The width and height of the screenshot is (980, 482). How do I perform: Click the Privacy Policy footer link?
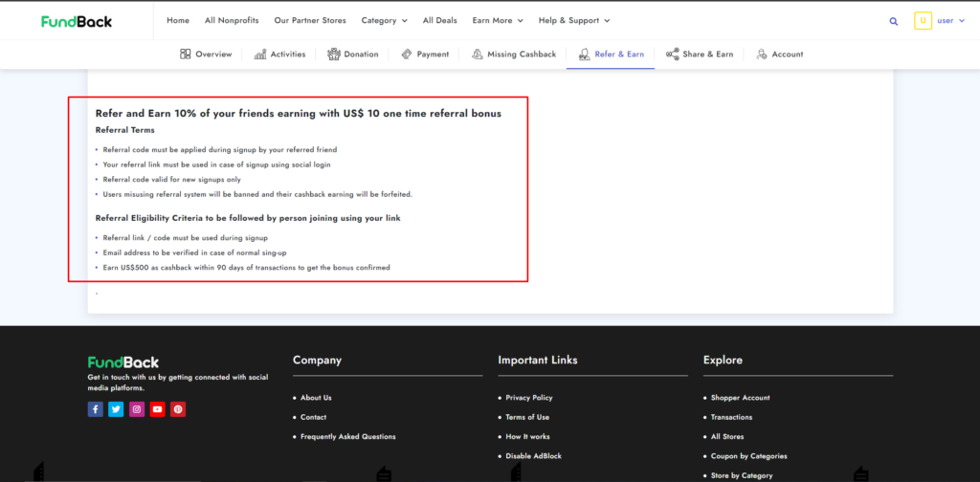click(529, 398)
